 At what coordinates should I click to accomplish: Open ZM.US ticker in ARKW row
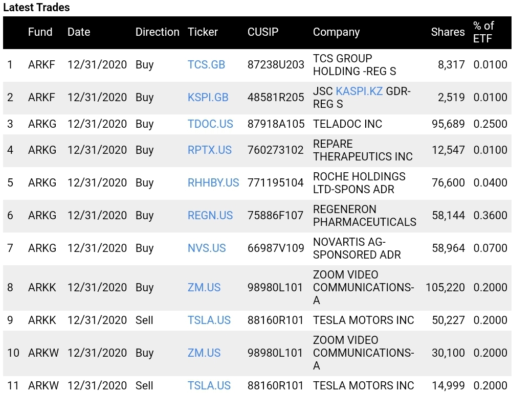pyautogui.click(x=204, y=353)
